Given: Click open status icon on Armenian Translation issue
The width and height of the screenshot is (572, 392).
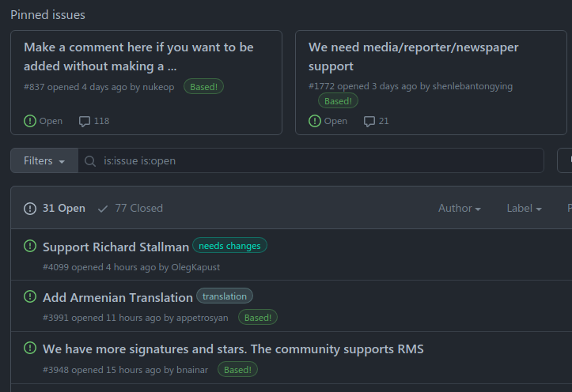Looking at the screenshot, I should tap(31, 297).
